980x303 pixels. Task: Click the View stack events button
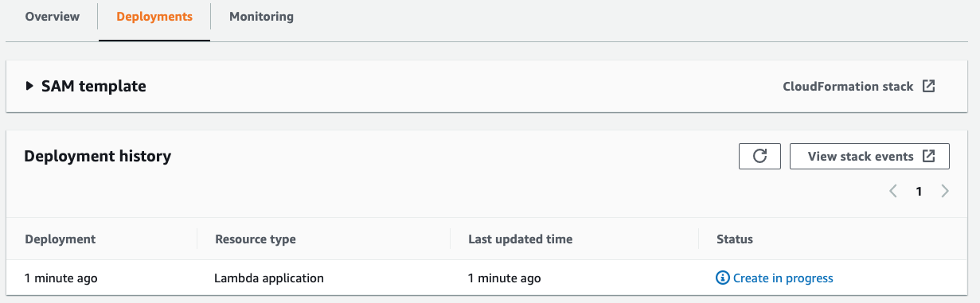click(x=869, y=157)
